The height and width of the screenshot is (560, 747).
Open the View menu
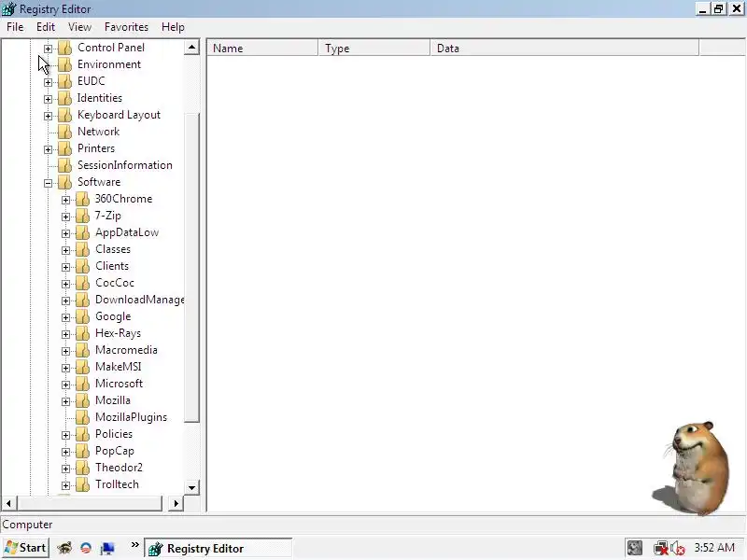[x=79, y=27]
